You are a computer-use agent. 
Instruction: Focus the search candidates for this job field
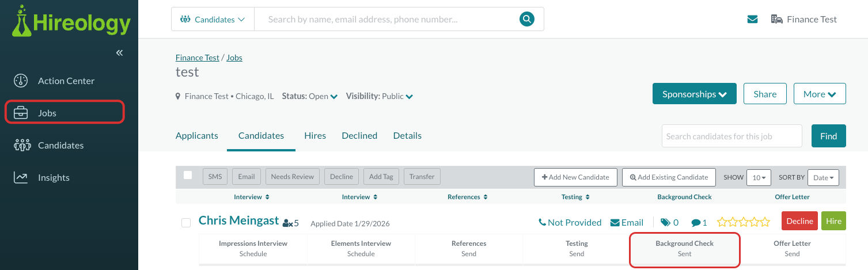(x=731, y=136)
